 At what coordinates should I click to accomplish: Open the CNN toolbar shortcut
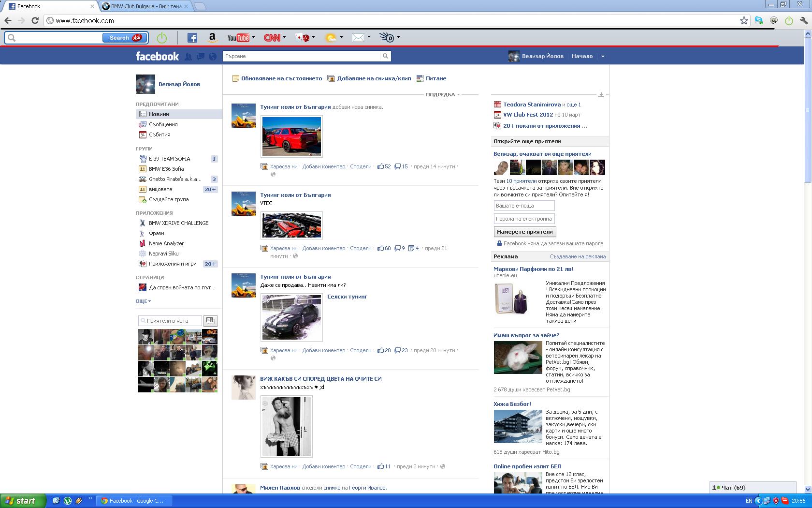[x=272, y=38]
